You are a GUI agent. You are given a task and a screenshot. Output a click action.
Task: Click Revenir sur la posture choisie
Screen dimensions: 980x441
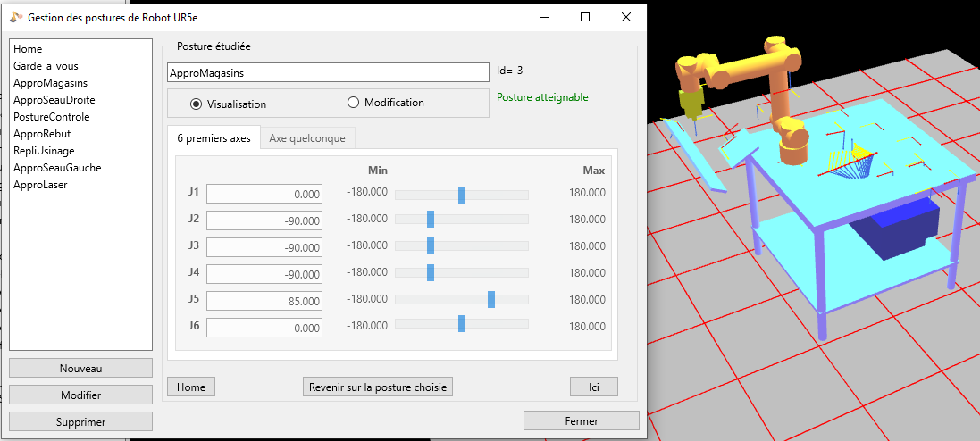tap(379, 387)
